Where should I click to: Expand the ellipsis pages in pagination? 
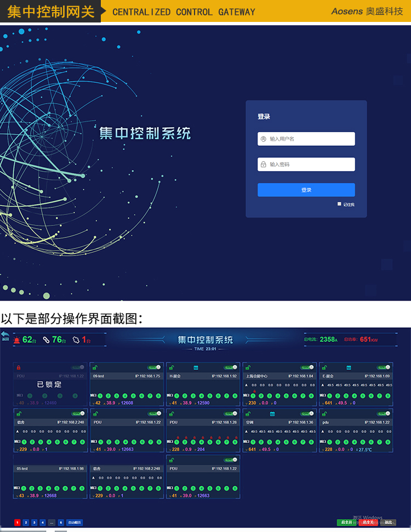[x=52, y=523]
